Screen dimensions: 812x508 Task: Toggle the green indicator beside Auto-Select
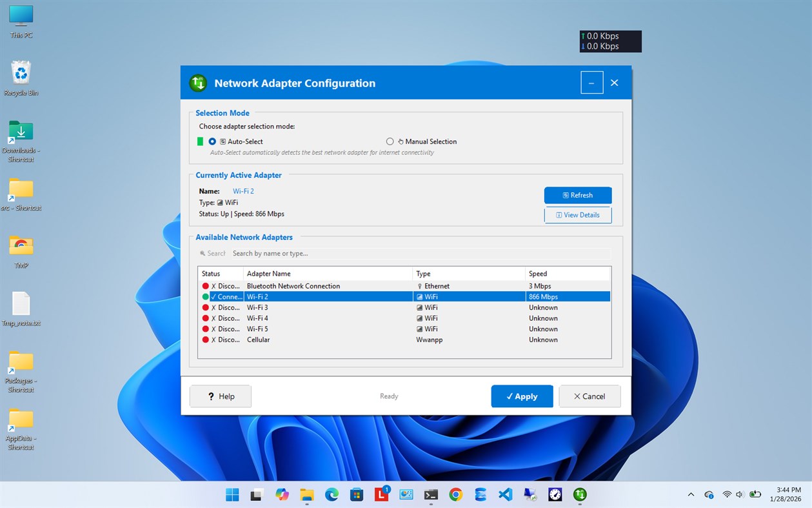[x=200, y=141]
